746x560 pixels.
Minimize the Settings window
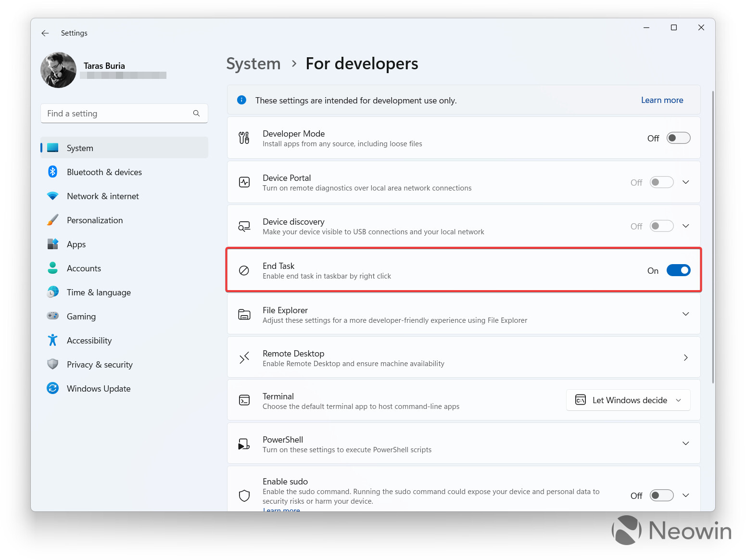click(646, 27)
